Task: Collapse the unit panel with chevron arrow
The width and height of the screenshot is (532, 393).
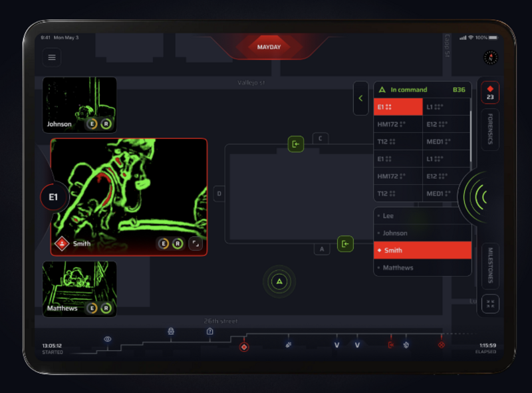Action: (x=360, y=98)
